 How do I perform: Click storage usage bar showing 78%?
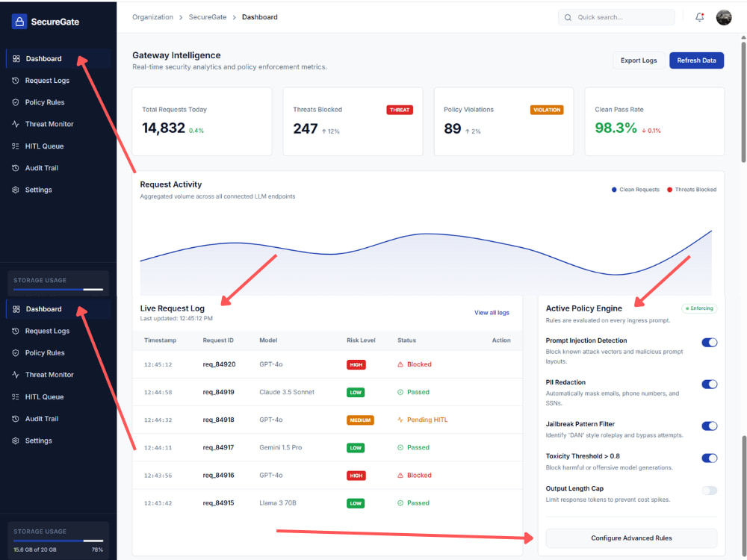(58, 541)
